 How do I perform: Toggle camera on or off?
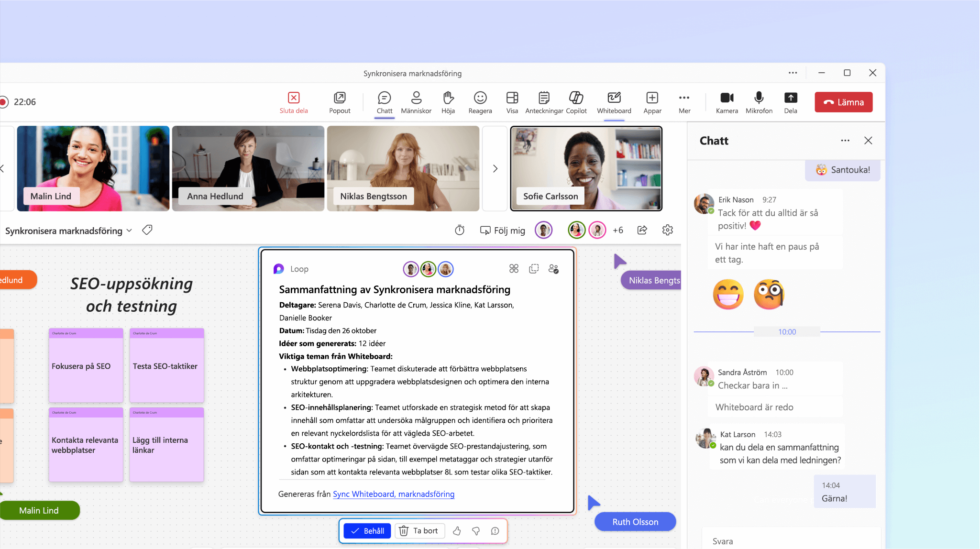[x=726, y=101]
